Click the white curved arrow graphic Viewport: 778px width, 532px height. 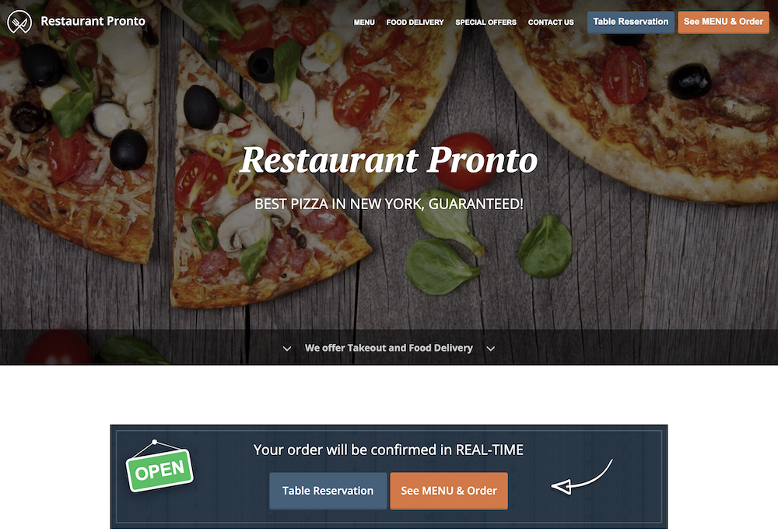click(582, 477)
